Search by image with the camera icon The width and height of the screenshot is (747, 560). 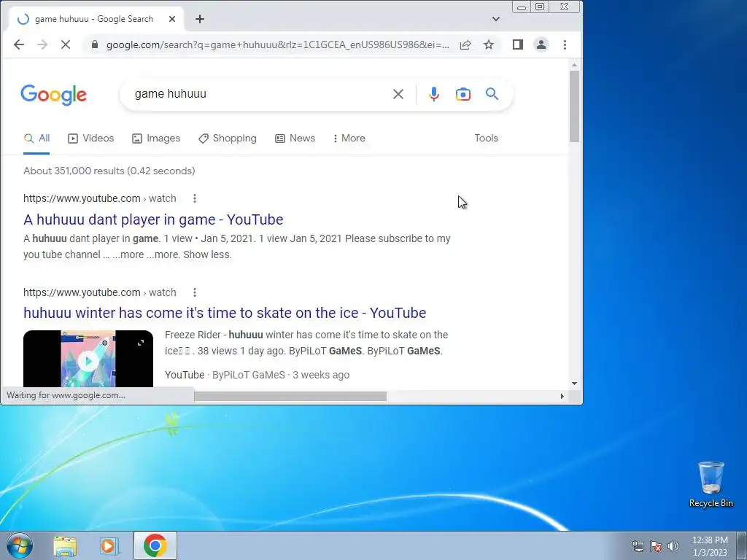coord(463,94)
